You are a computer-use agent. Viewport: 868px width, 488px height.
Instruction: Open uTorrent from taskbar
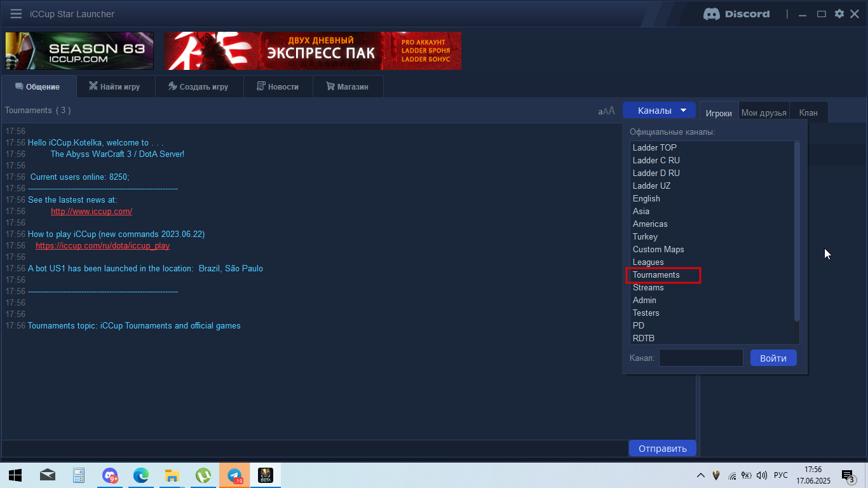pos(203,475)
